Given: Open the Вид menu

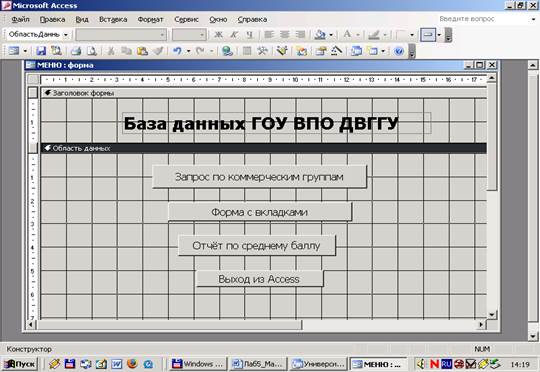Looking at the screenshot, I should pyautogui.click(x=82, y=19).
